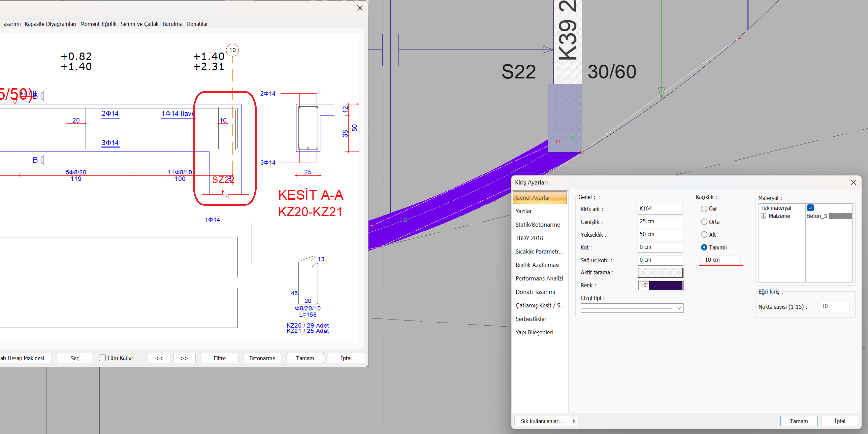The width and height of the screenshot is (868, 434).
Task: Switch to Kapasite Diyagramları tab
Action: [x=51, y=24]
